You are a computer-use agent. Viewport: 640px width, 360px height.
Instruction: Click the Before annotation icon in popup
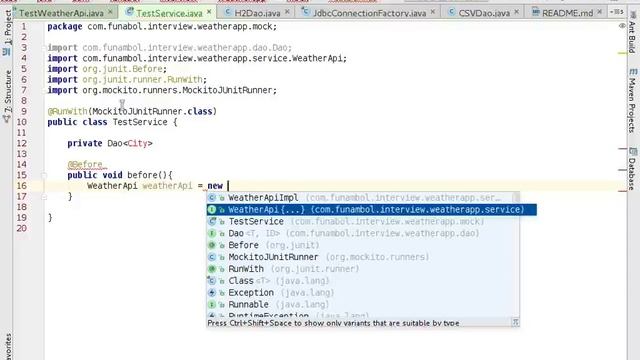point(212,245)
